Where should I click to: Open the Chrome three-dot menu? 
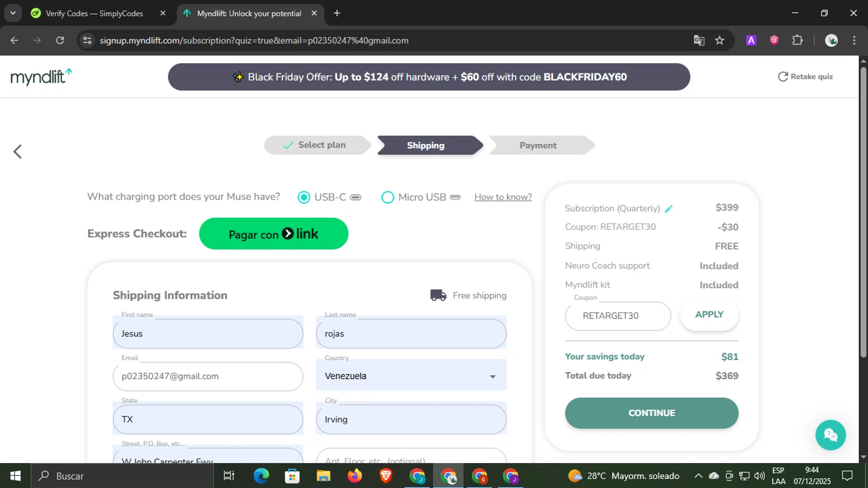tap(854, 41)
